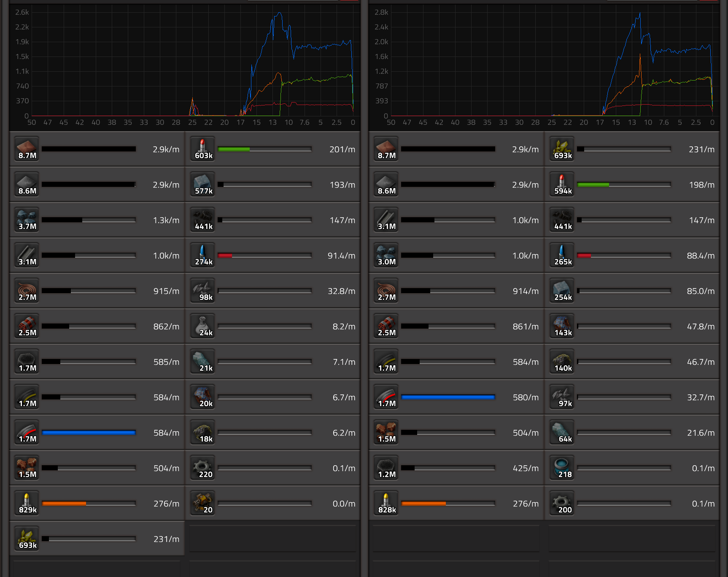Click the red bar next to 91.4/m

click(x=225, y=256)
